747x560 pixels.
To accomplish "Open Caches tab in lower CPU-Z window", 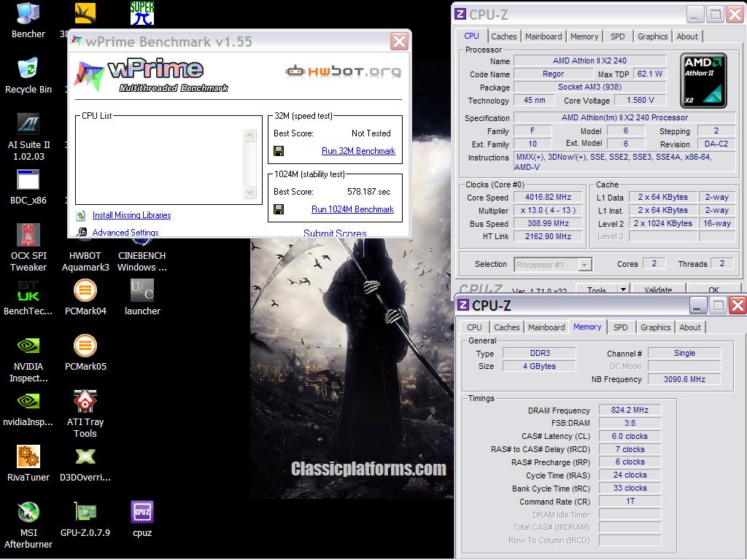I will 506,327.
